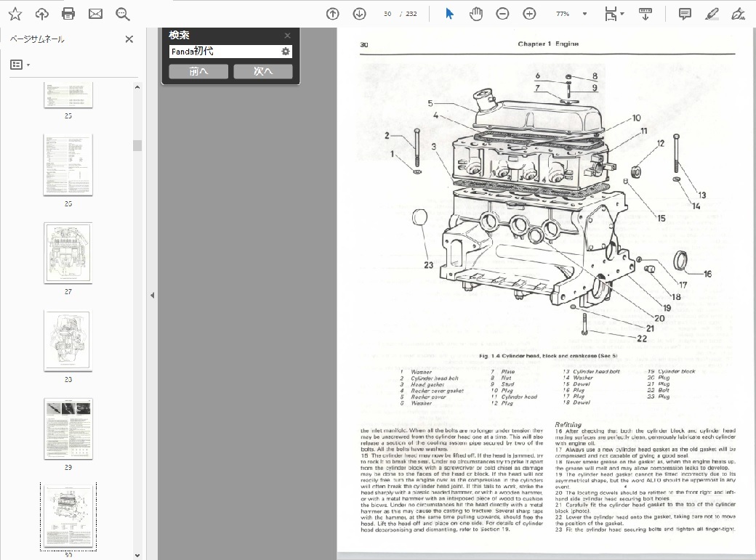Switch to scrolling read mode icon
Image resolution: width=756 pixels, height=560 pixels.
645,14
